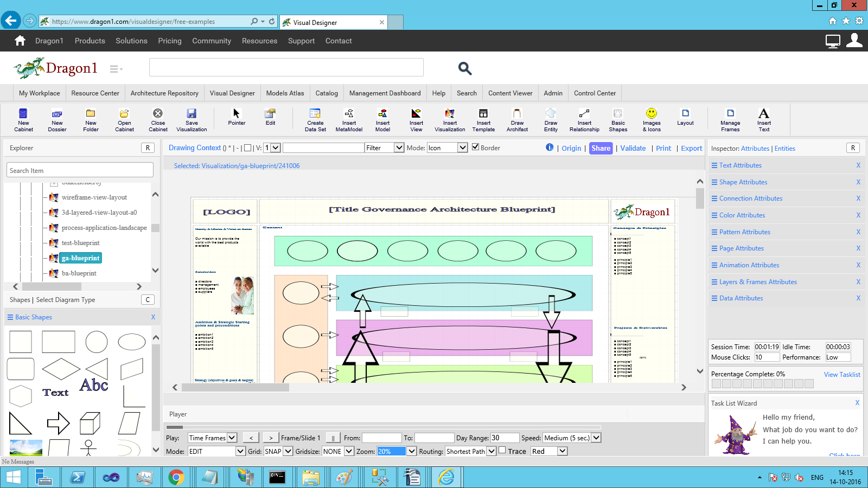The height and width of the screenshot is (488, 868).
Task: Open the View Tasklist link
Action: [x=842, y=375]
